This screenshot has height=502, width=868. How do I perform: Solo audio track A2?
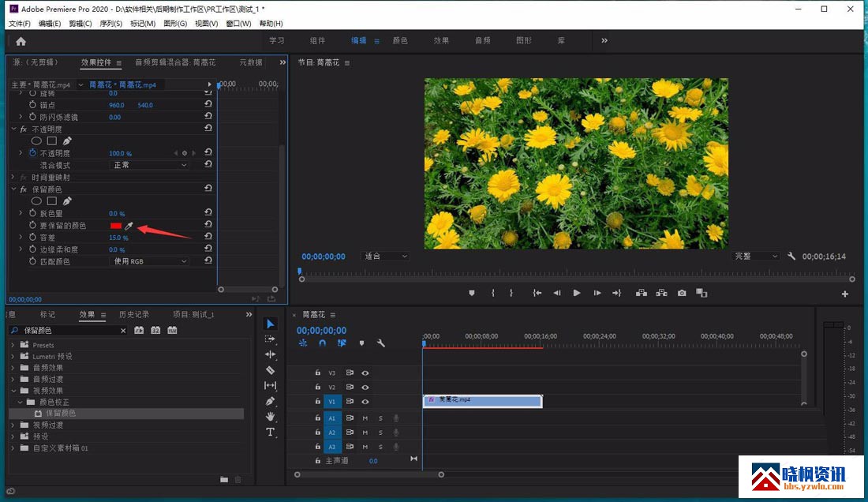380,433
